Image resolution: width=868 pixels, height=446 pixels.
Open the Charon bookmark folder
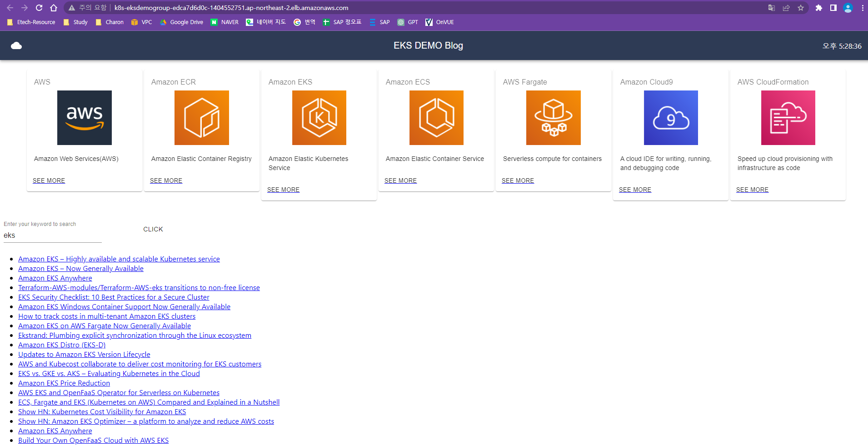click(x=110, y=22)
